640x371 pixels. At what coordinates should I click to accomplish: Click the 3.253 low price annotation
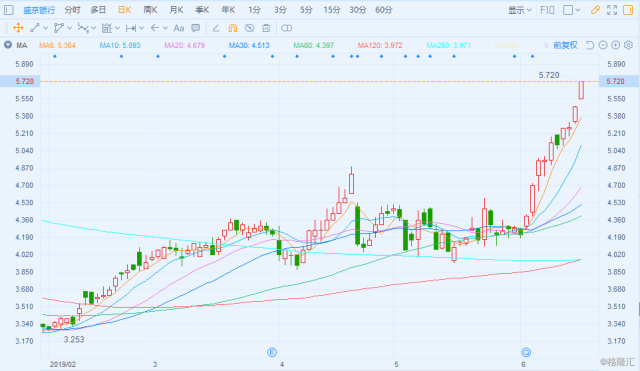coord(74,340)
